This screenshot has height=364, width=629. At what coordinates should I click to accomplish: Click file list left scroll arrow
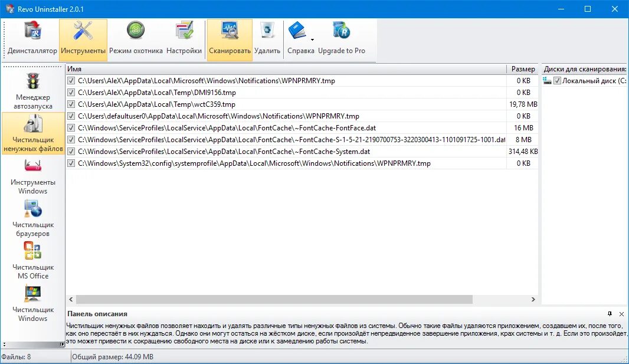[71, 300]
